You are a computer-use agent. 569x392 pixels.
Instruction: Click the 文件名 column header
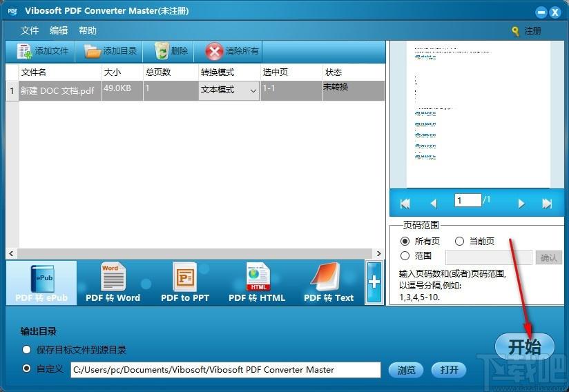point(60,72)
